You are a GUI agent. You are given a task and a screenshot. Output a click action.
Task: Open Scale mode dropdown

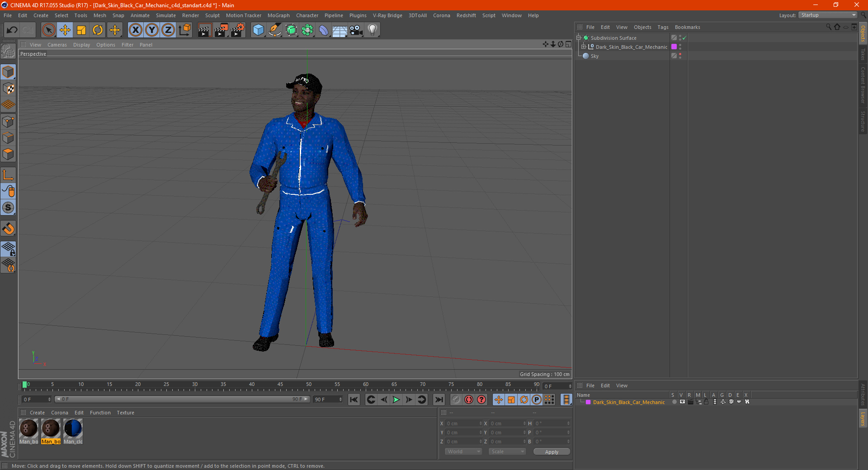pyautogui.click(x=507, y=451)
